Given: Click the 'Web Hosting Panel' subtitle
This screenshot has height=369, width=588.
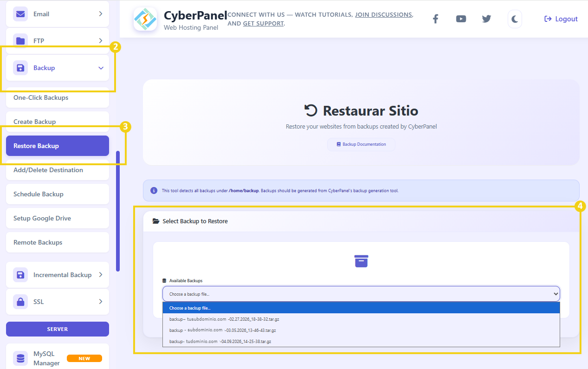Looking at the screenshot, I should [191, 28].
